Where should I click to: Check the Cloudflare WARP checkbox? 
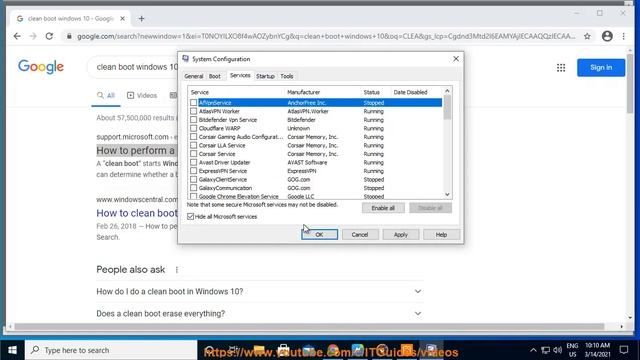click(x=193, y=128)
